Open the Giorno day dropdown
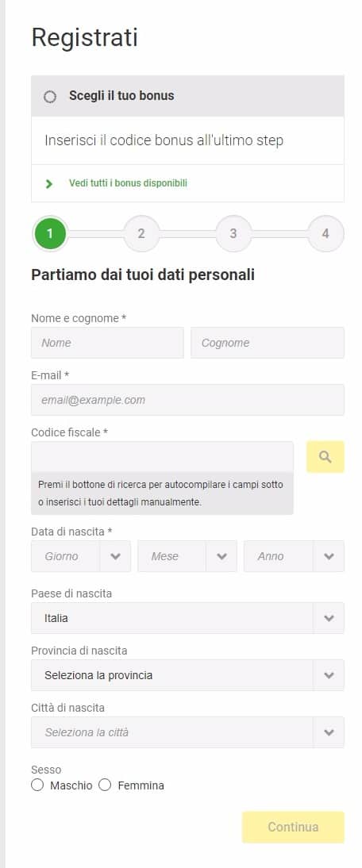 click(x=81, y=556)
